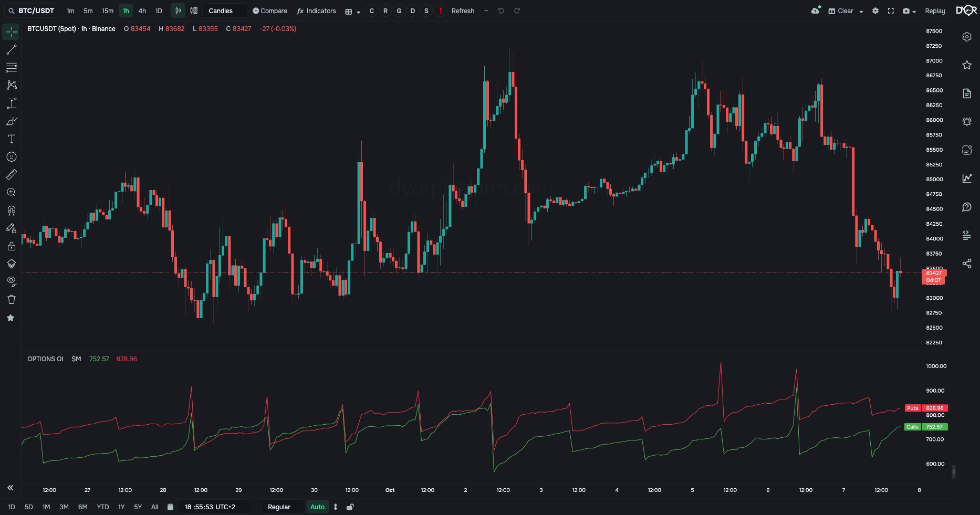Viewport: 980px width, 515px height.
Task: Click the undo arrow
Action: point(501,10)
